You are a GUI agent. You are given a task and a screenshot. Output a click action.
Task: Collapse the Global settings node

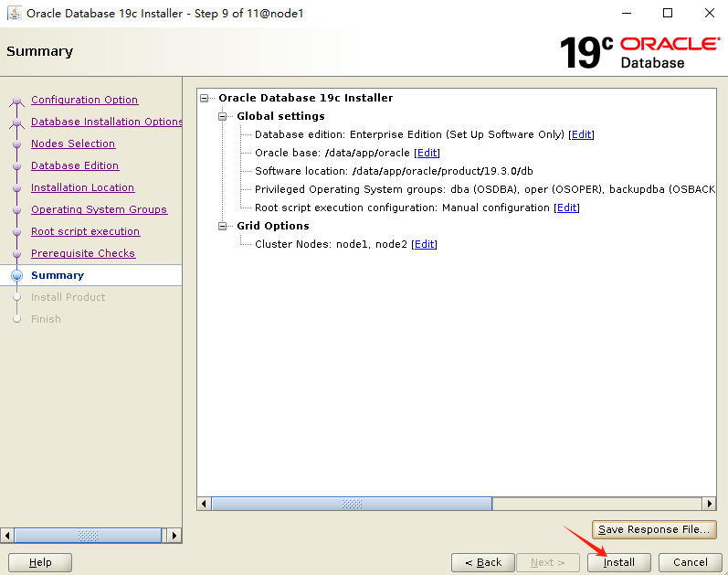point(222,116)
